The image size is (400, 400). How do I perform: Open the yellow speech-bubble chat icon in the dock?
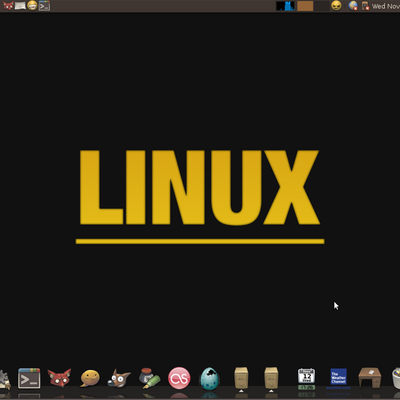pos(90,379)
